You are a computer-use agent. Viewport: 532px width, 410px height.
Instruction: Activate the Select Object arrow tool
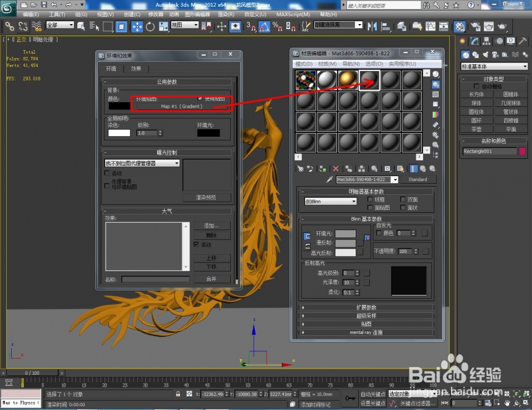pos(81,26)
